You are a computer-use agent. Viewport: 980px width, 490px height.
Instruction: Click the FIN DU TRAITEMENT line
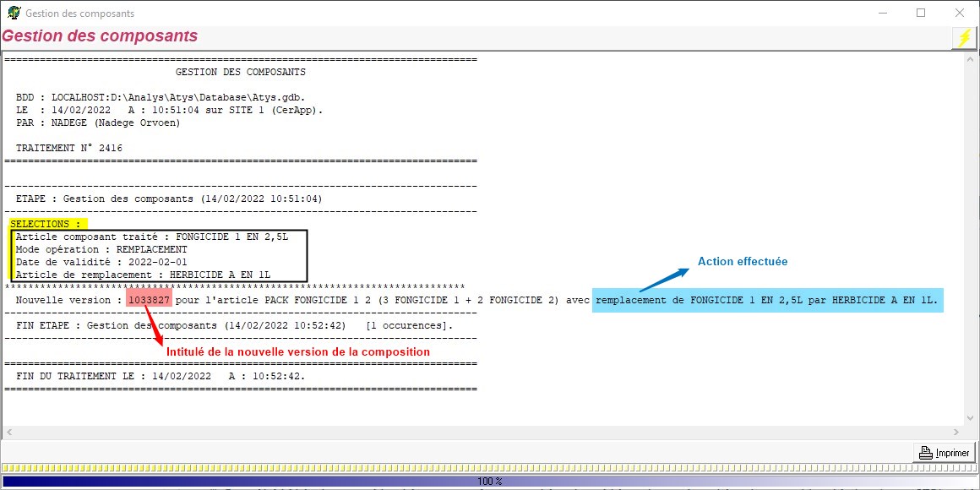click(x=161, y=376)
